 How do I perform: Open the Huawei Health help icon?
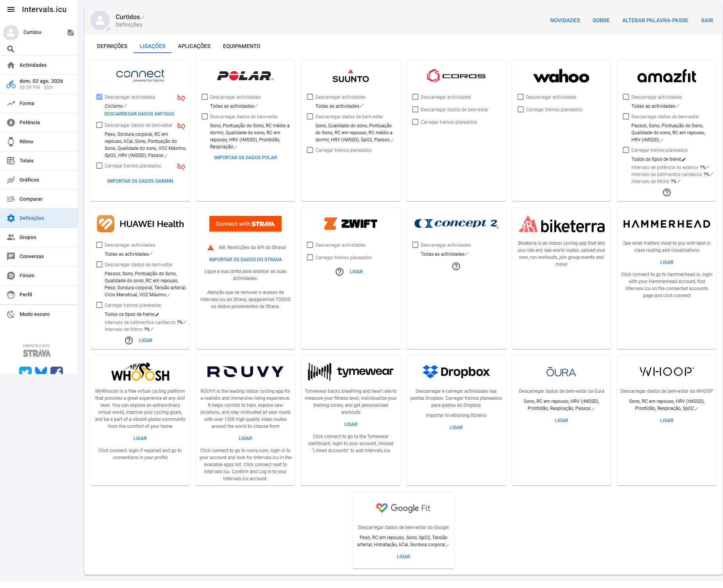[x=129, y=340]
